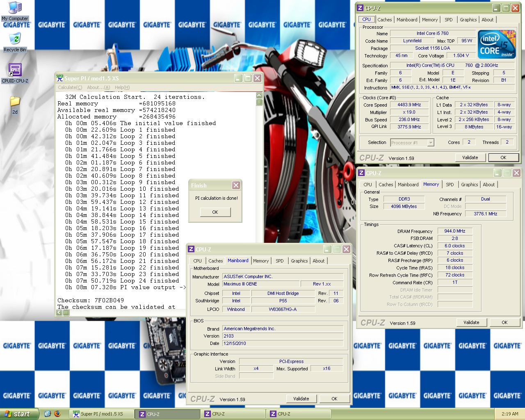The image size is (525, 420).
Task: Click OK in top CPU-Z window
Action: point(503,157)
